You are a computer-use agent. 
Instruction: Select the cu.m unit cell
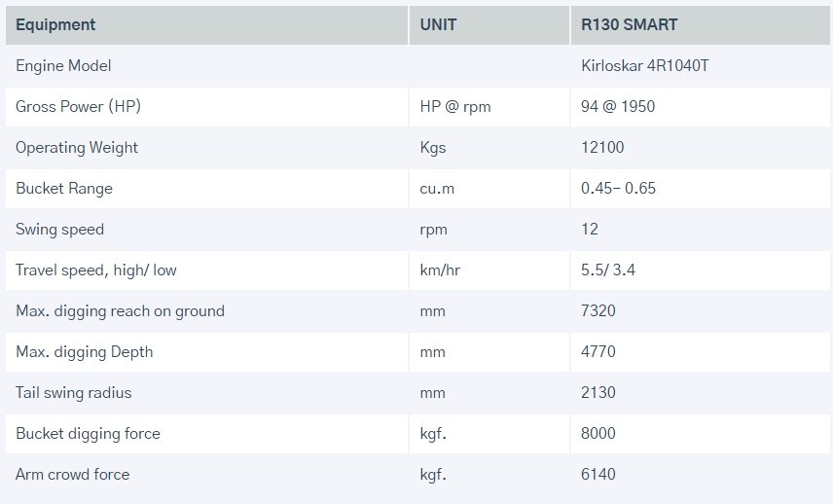437,189
